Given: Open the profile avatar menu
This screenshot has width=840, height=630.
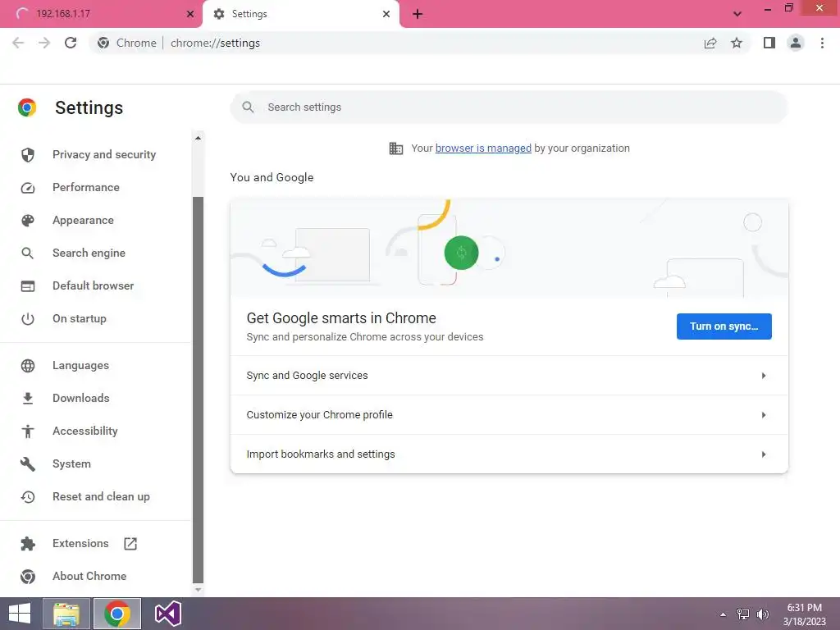Looking at the screenshot, I should [796, 43].
